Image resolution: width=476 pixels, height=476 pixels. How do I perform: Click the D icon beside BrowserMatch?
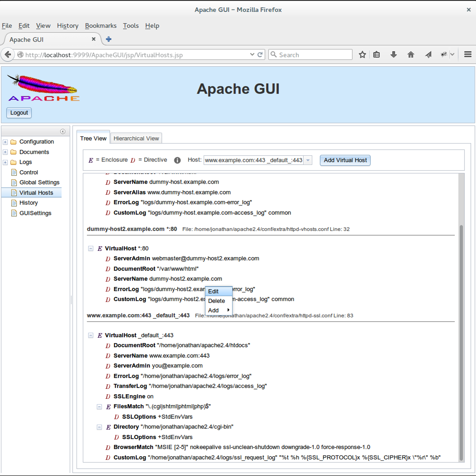(x=108, y=447)
